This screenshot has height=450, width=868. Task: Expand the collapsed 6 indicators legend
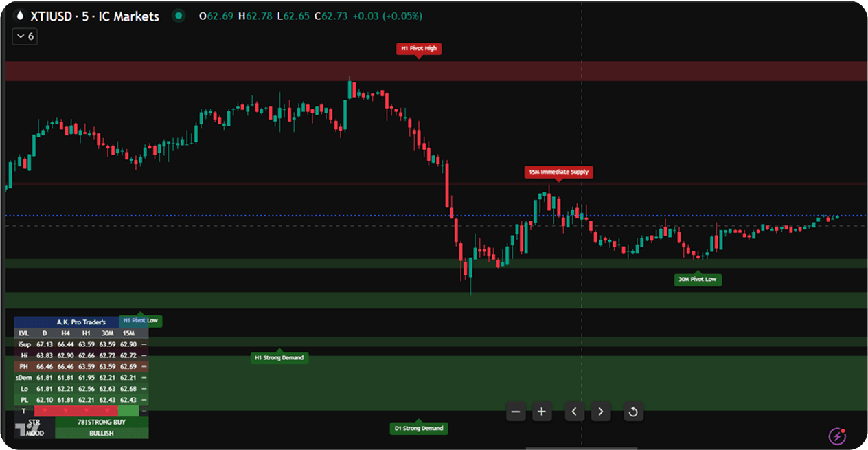25,36
